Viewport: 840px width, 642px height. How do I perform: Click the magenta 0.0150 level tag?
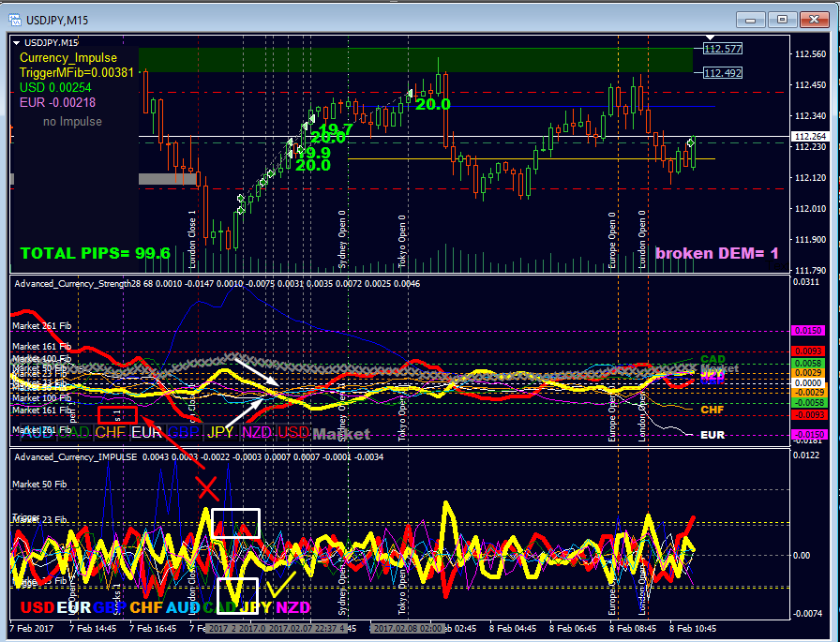coord(809,331)
